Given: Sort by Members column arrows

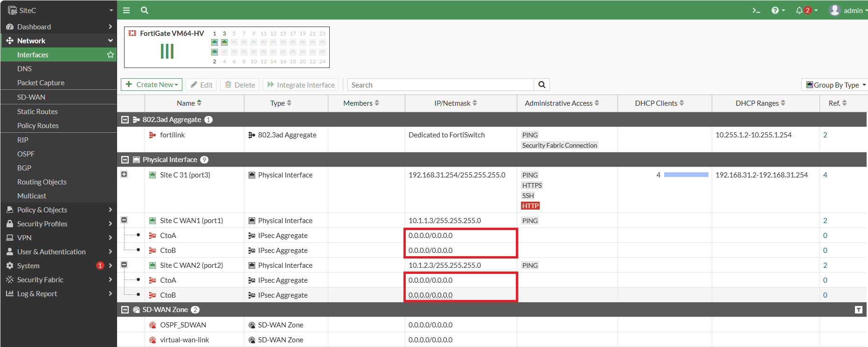Looking at the screenshot, I should coord(377,103).
